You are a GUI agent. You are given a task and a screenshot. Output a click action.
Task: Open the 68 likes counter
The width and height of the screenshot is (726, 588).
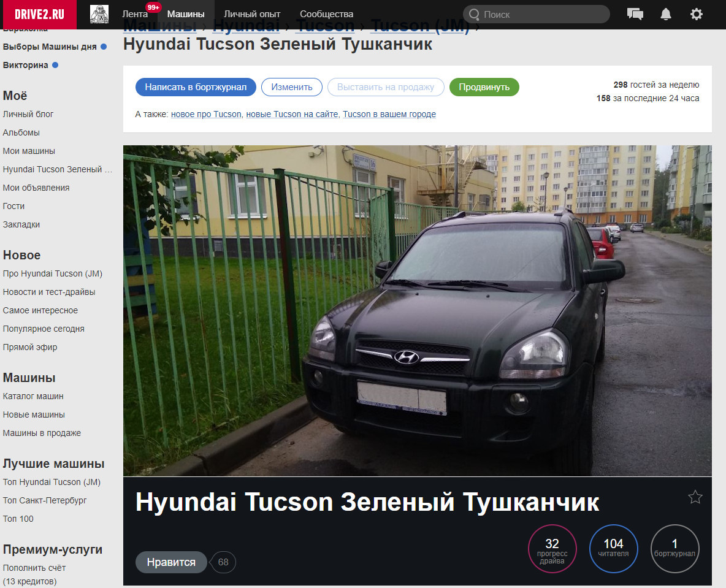(223, 562)
